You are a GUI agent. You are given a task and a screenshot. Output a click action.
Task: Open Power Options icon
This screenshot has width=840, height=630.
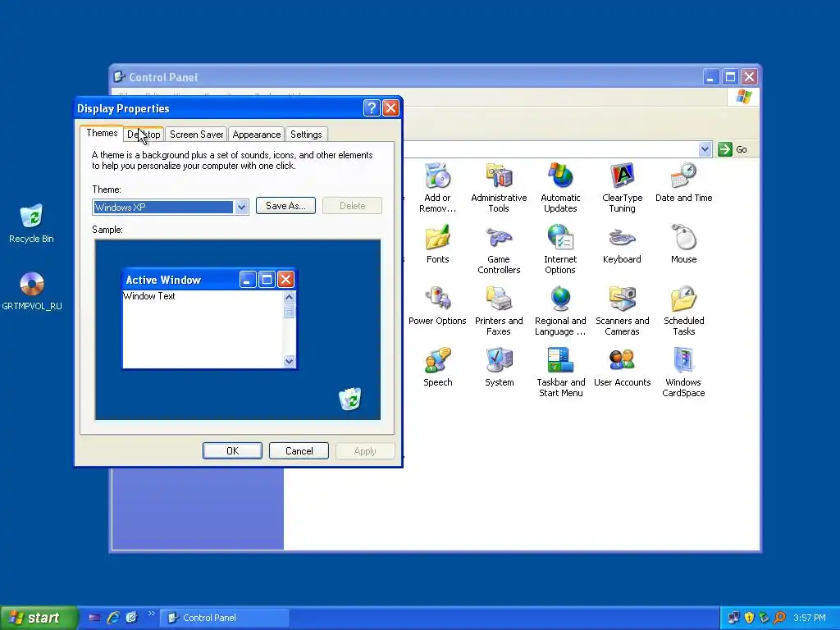point(438,299)
